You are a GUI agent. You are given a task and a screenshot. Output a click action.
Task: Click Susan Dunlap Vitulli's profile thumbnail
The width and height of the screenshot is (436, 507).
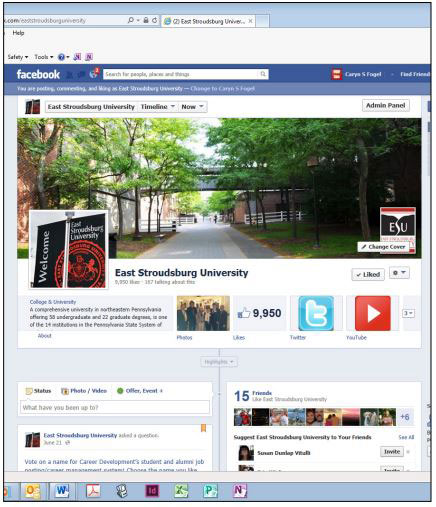tap(246, 453)
